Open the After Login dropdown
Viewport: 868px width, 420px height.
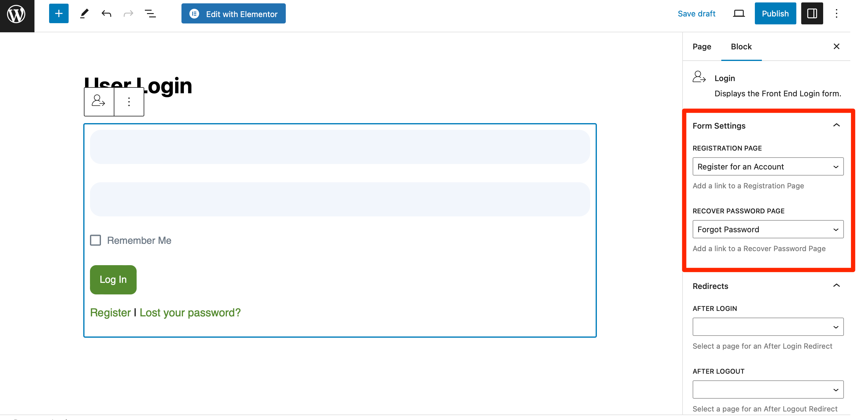tap(768, 327)
